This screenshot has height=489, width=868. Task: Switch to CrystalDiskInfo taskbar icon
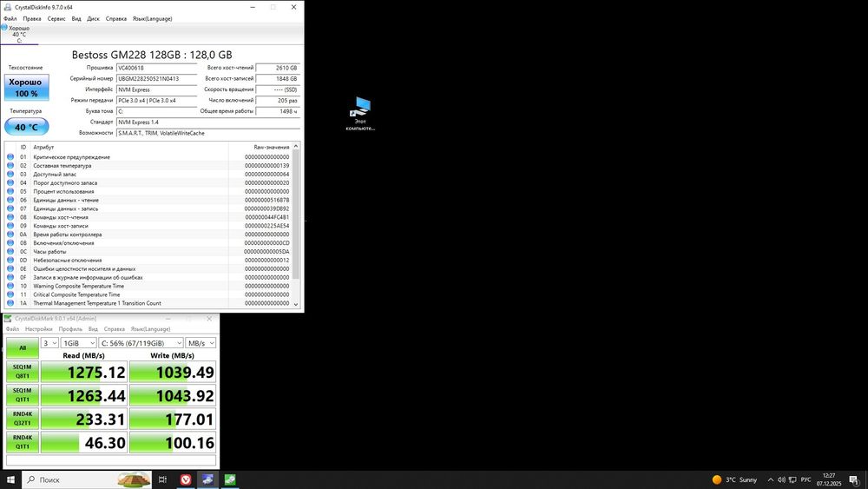point(207,479)
